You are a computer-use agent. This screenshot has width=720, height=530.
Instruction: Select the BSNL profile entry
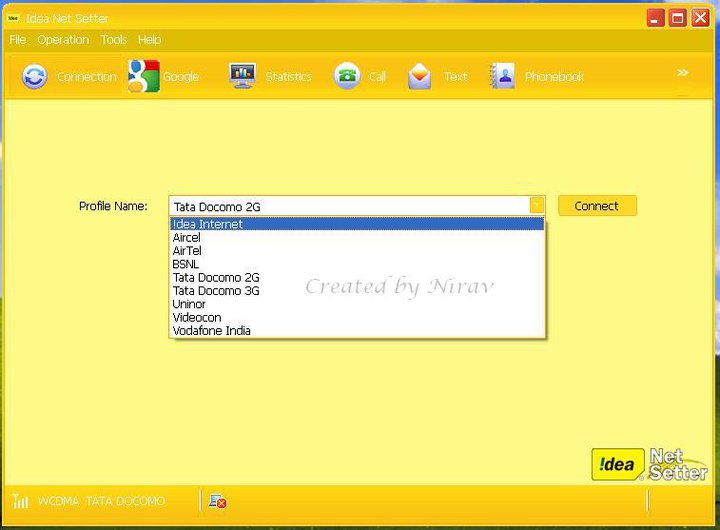pos(186,264)
